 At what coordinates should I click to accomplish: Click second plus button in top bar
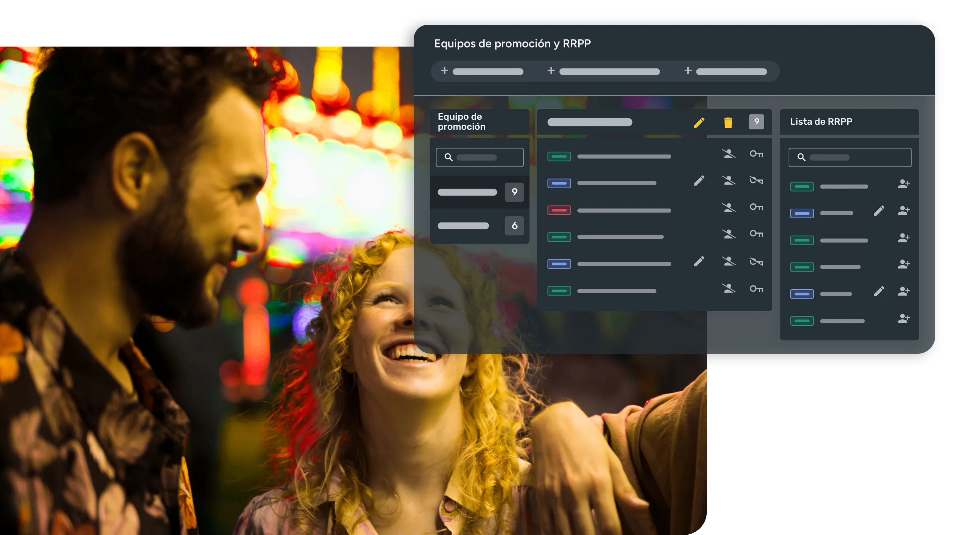551,71
